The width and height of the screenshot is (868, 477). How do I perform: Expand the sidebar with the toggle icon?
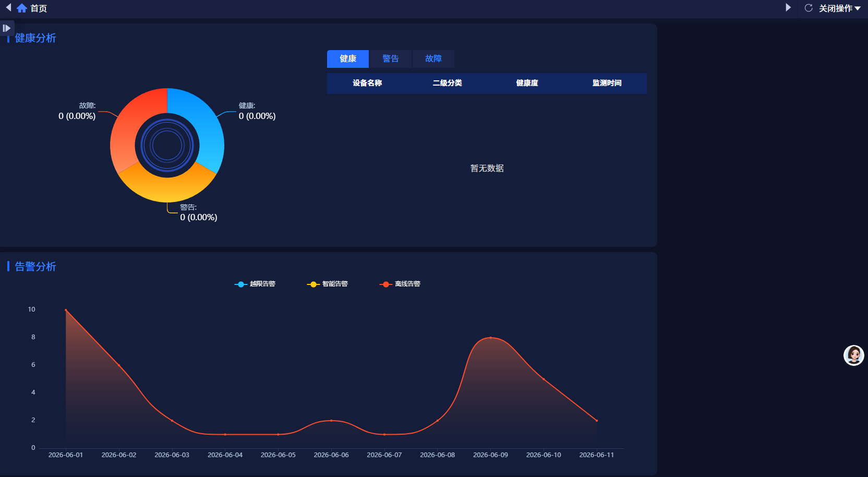click(7, 28)
